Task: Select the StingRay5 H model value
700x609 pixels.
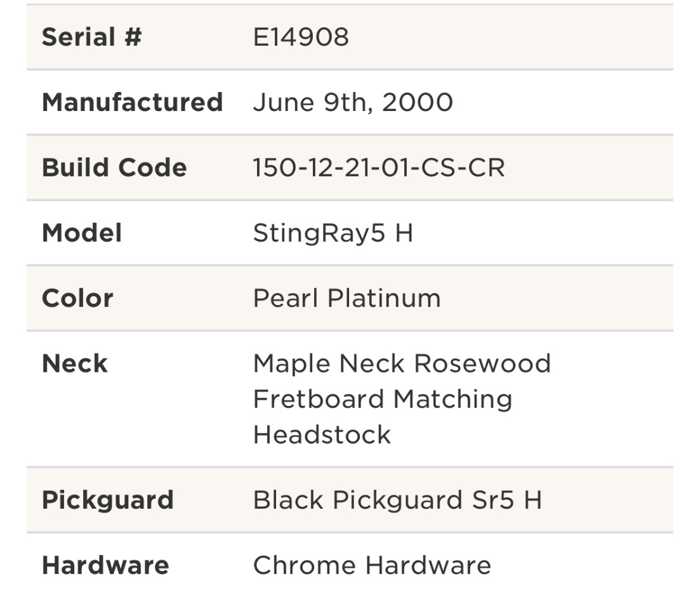Action: 333,233
